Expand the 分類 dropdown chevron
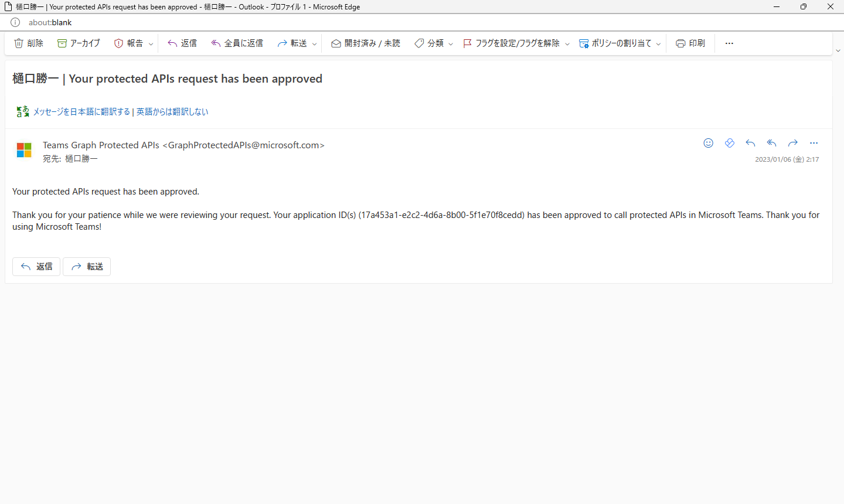This screenshot has width=844, height=504. 451,44
